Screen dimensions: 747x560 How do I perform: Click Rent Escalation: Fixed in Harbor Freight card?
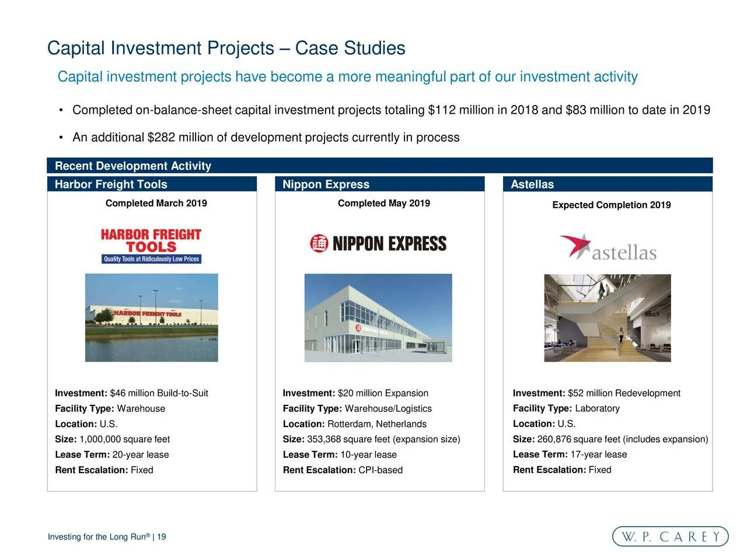point(104,470)
